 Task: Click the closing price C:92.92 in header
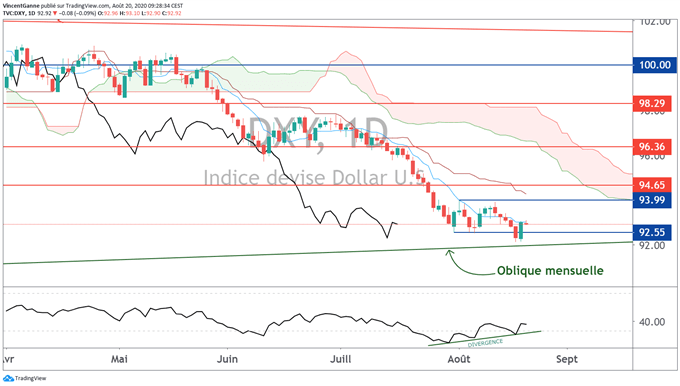[x=171, y=13]
